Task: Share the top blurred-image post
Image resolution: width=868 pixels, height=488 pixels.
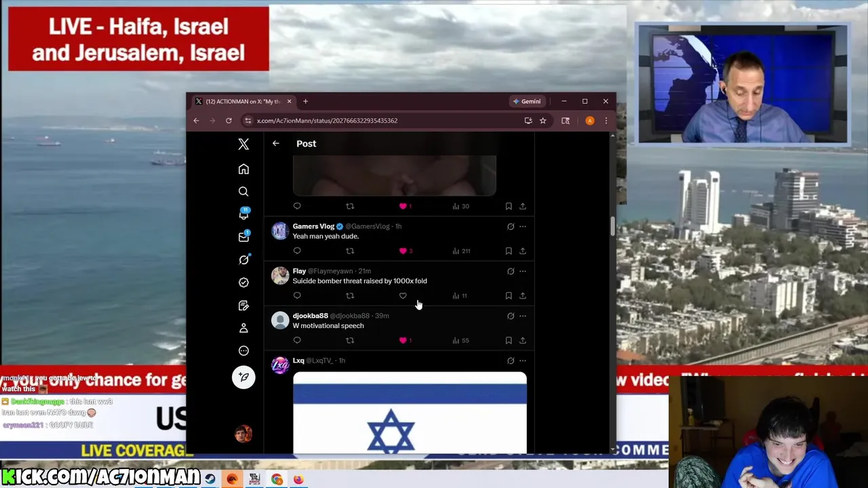Action: point(523,206)
